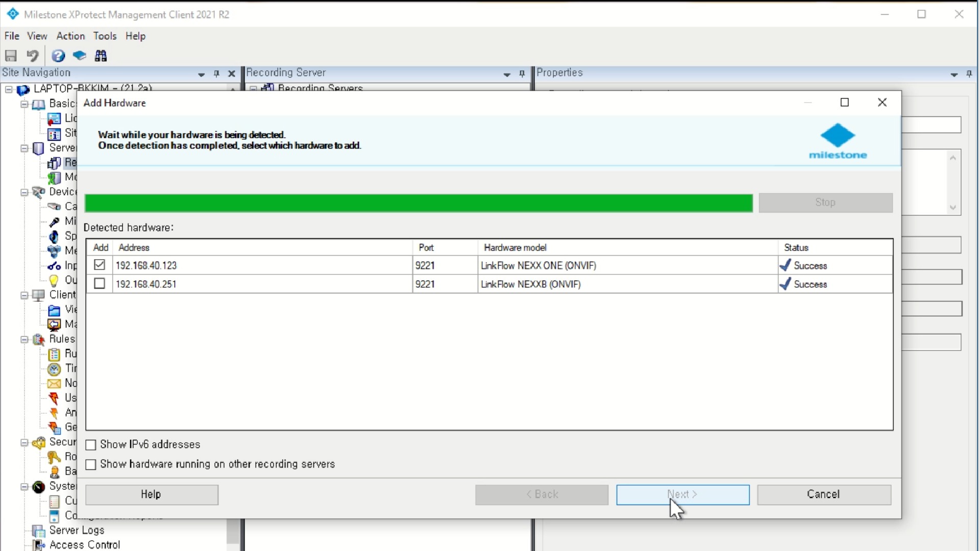Sort by the Status column header

click(x=836, y=247)
